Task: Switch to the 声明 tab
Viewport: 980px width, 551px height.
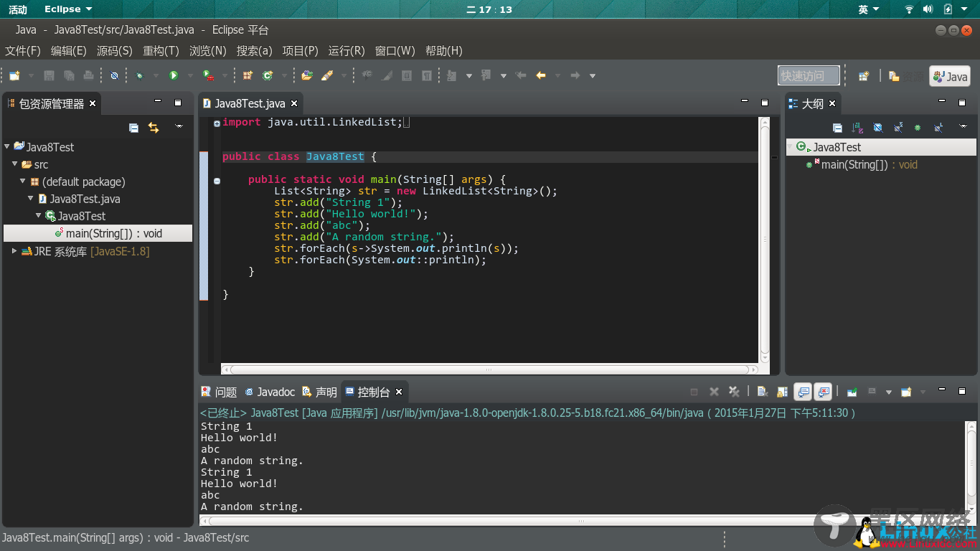Action: (x=320, y=392)
